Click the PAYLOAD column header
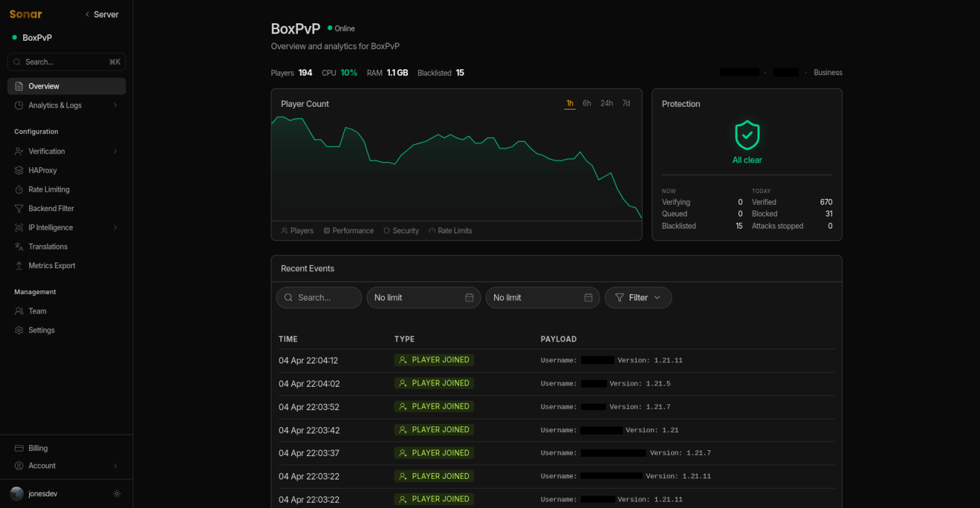 558,339
